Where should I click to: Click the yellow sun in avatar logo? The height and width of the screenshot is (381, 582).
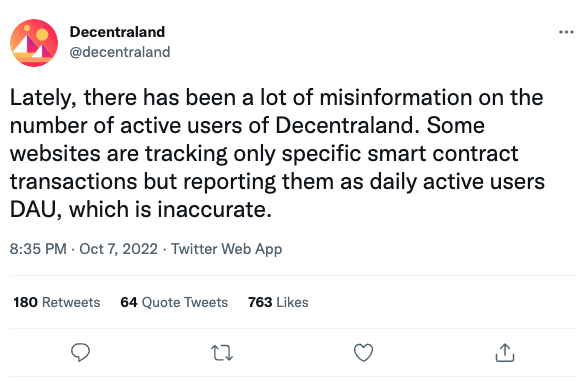click(x=42, y=34)
